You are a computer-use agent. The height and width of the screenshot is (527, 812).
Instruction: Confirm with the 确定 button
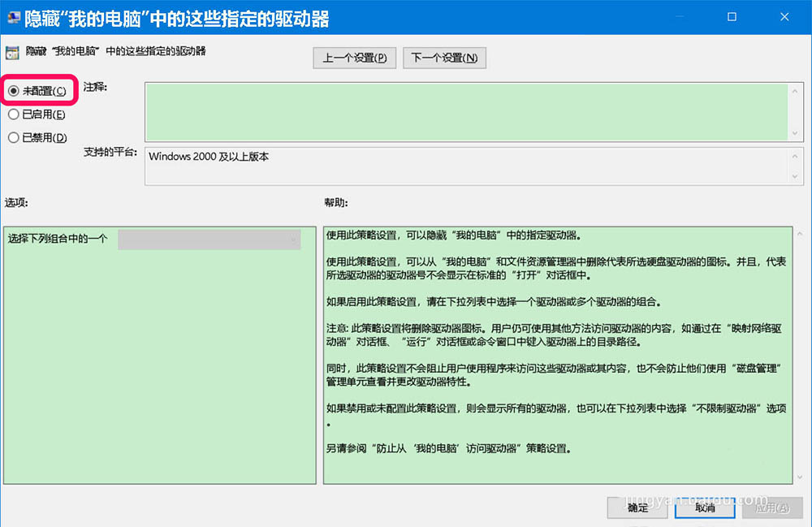pos(637,508)
